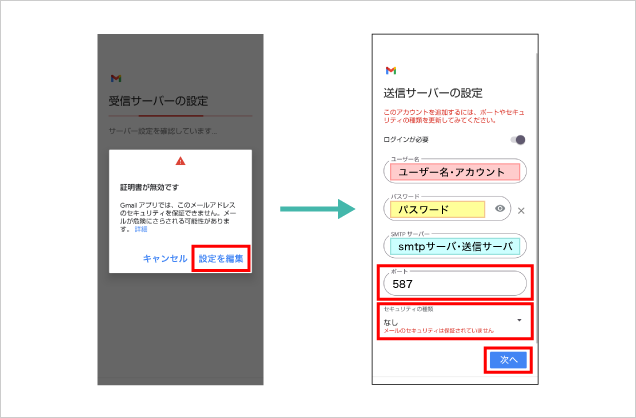Viewport: 636px width, 418px height.
Task: Tap キャンセル in the certificate dialog
Action: (x=164, y=258)
